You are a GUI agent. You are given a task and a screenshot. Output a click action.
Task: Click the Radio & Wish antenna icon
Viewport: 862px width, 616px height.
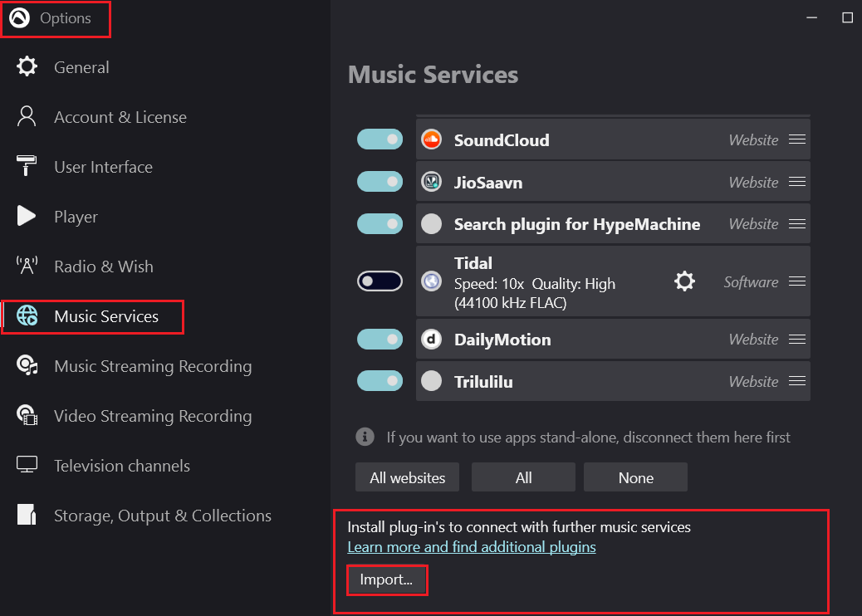pos(27,266)
